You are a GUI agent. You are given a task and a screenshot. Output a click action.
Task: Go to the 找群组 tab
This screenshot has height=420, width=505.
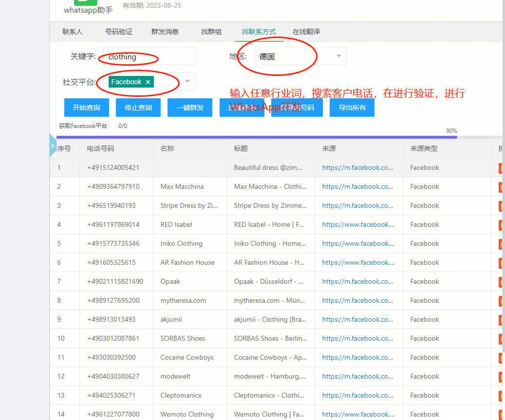[211, 32]
